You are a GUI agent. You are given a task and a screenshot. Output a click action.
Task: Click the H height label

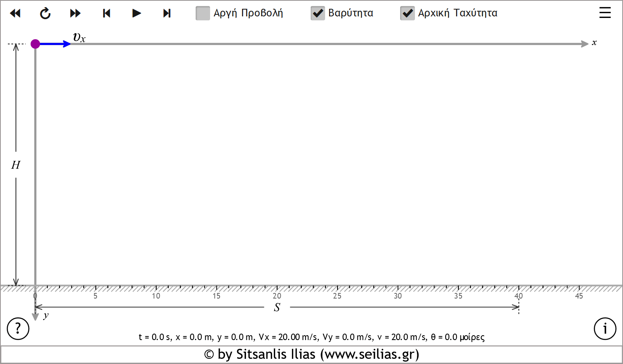16,165
